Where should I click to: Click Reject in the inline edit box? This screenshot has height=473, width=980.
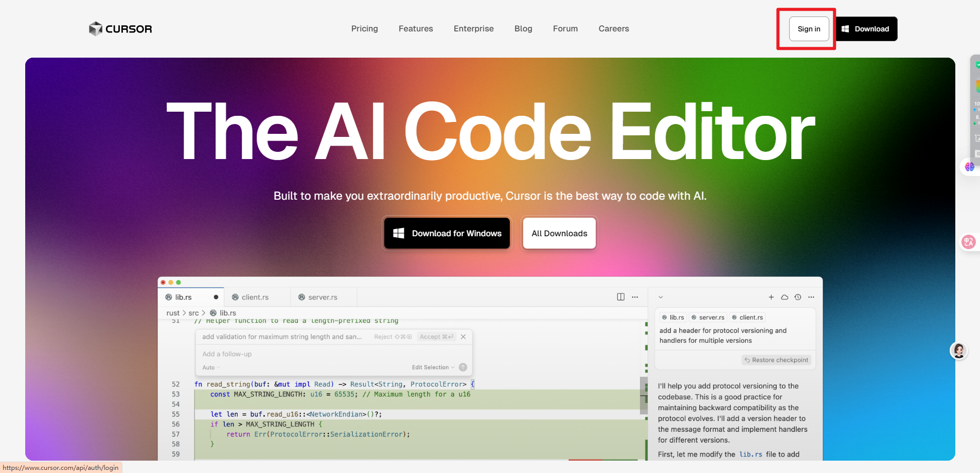(x=393, y=337)
